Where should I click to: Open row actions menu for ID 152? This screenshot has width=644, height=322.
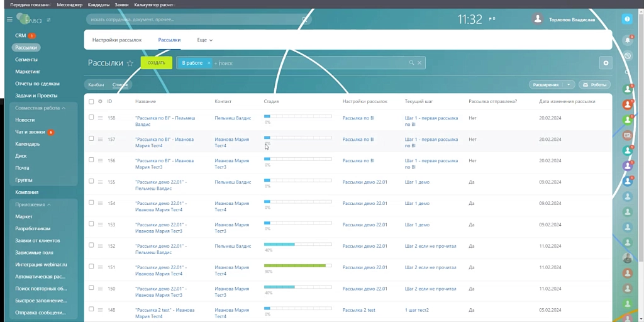pyautogui.click(x=100, y=246)
